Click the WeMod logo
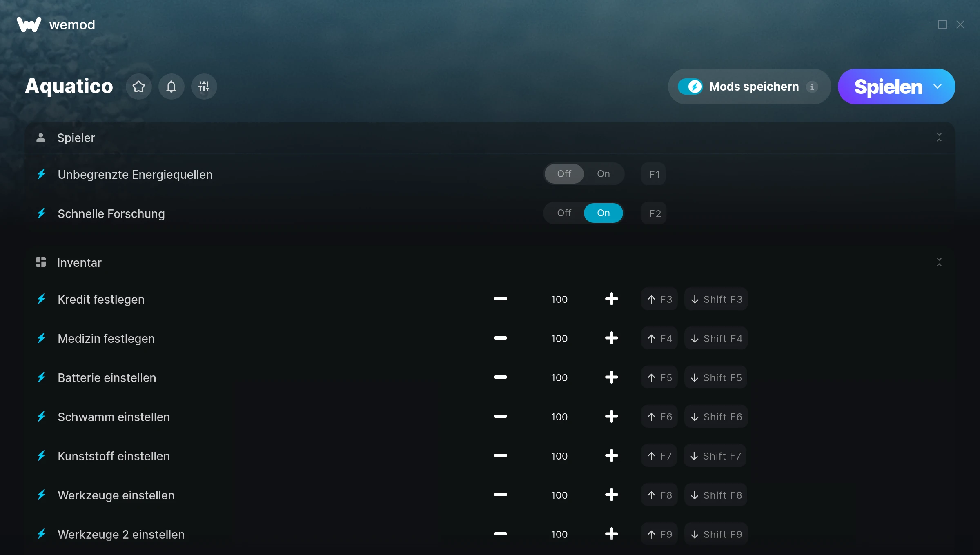 [29, 25]
